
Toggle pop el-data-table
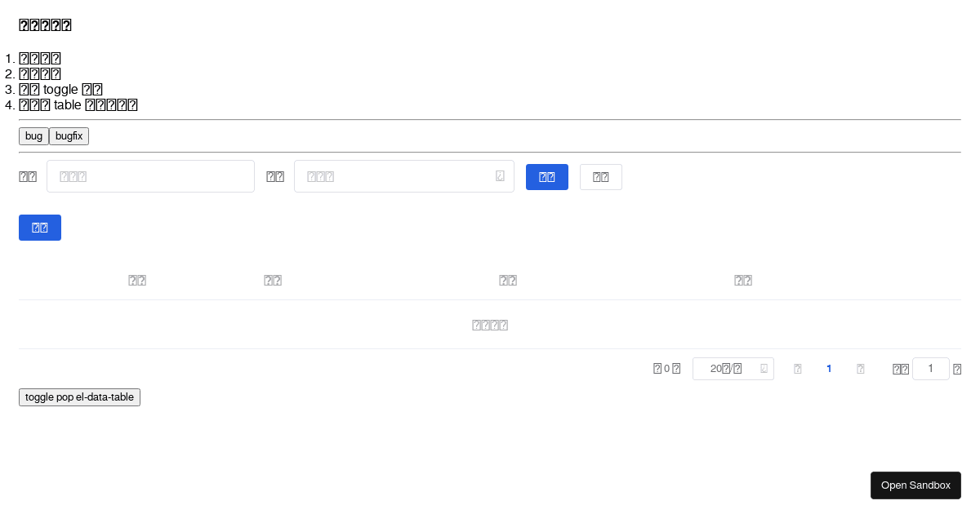[79, 397]
